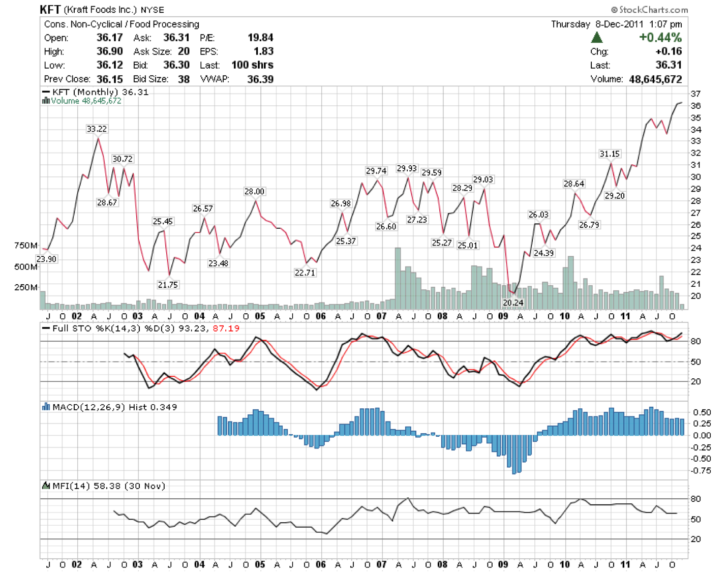The image size is (728, 572).
Task: Click the 25.45 price label
Action: [x=163, y=221]
